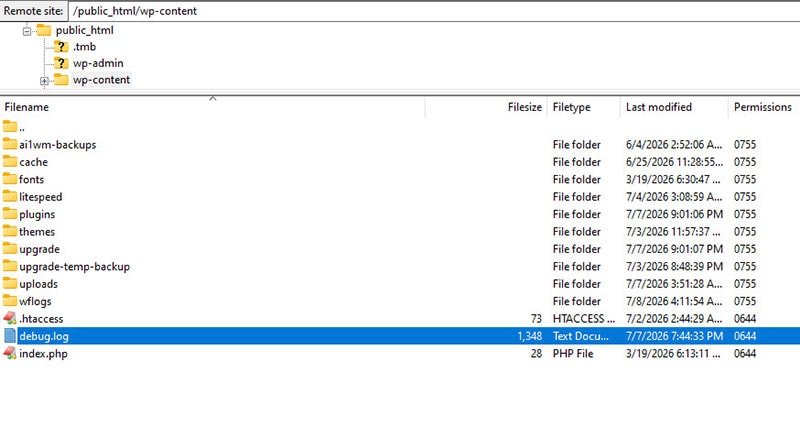Click the wflogs folder icon
Viewport: 800px width, 438px height.
pyautogui.click(x=10, y=301)
